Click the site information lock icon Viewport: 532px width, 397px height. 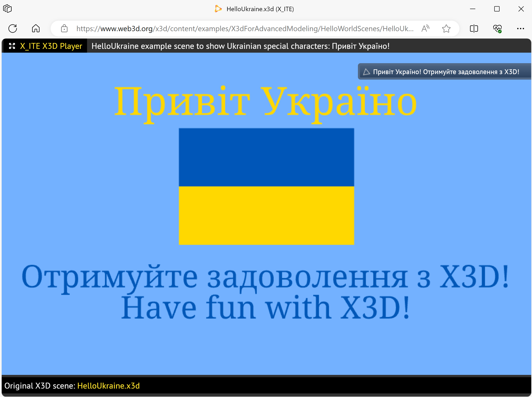(x=64, y=29)
